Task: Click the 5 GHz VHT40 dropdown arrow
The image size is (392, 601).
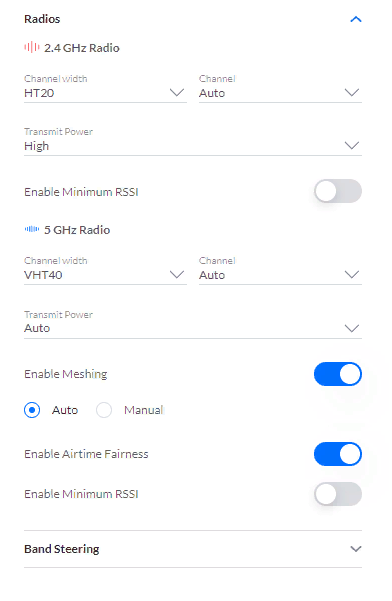Action: 177,274
